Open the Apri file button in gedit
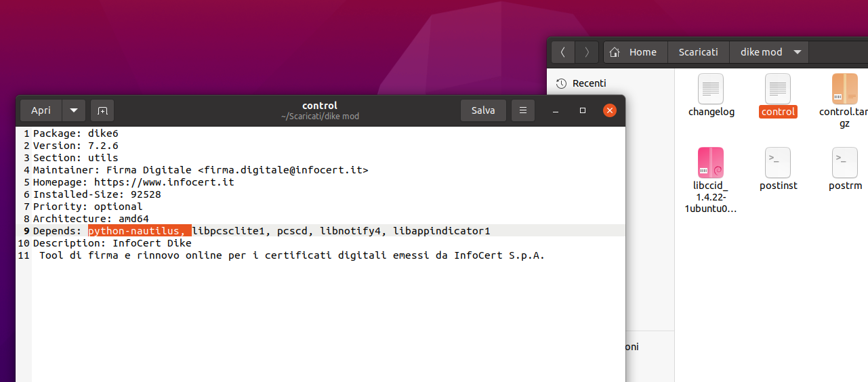Image resolution: width=868 pixels, height=382 pixels. pyautogui.click(x=41, y=110)
